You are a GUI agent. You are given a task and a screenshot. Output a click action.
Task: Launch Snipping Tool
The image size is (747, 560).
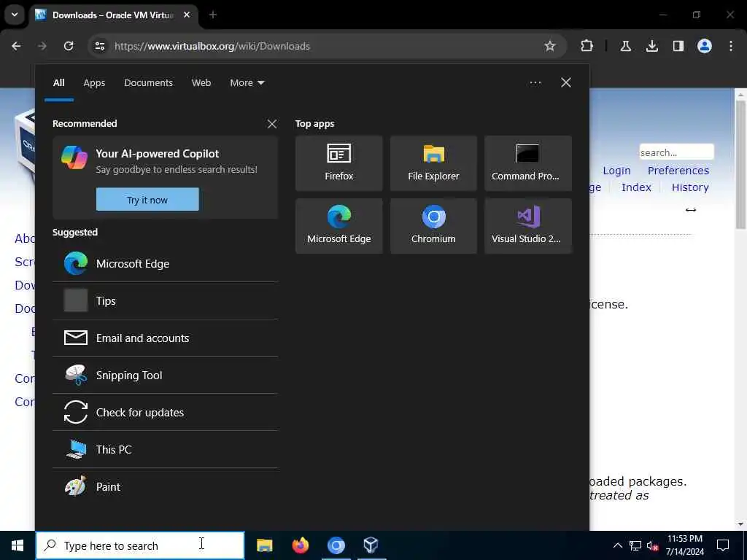point(166,375)
